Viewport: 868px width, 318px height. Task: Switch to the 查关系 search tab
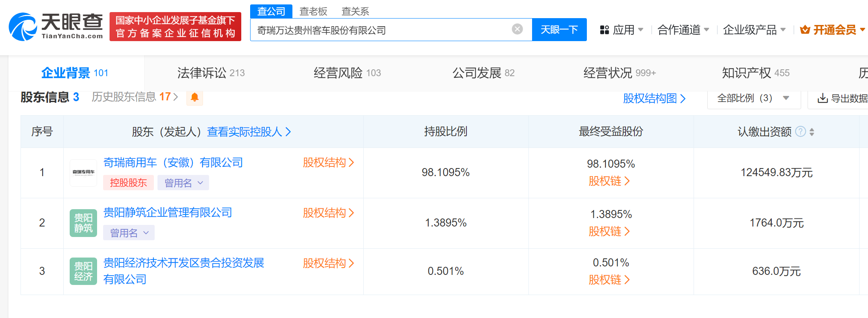pos(355,11)
